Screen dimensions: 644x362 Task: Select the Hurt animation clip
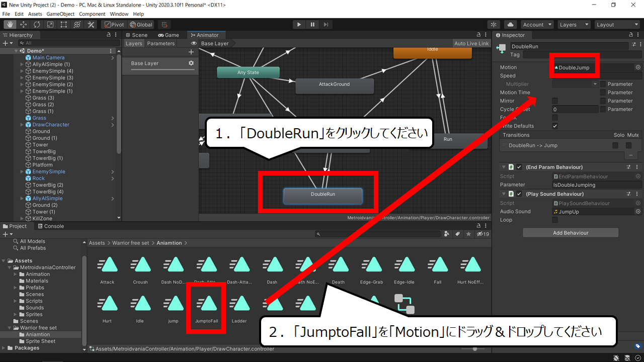107,309
